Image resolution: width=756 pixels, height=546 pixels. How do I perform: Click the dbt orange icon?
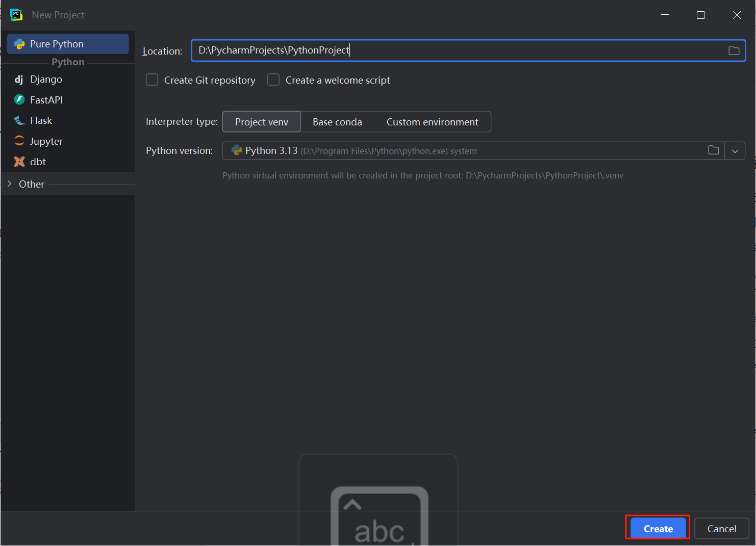pyautogui.click(x=19, y=162)
